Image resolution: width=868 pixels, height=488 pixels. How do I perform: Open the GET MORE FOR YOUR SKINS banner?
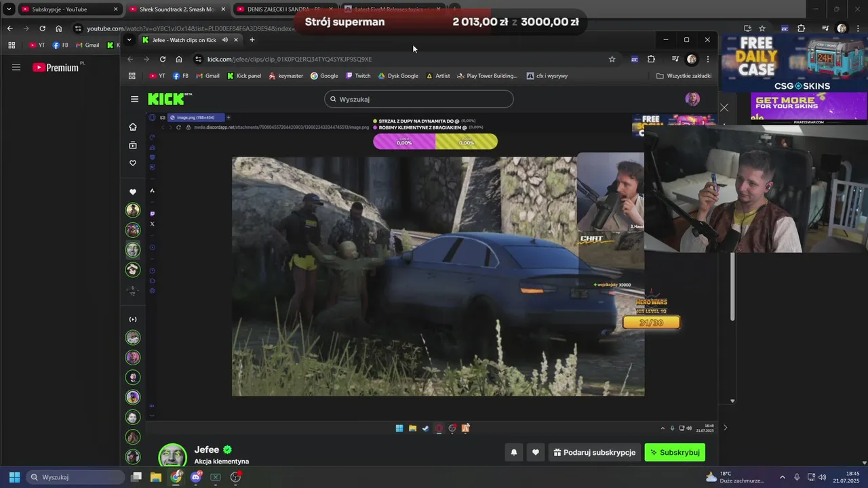(808, 108)
